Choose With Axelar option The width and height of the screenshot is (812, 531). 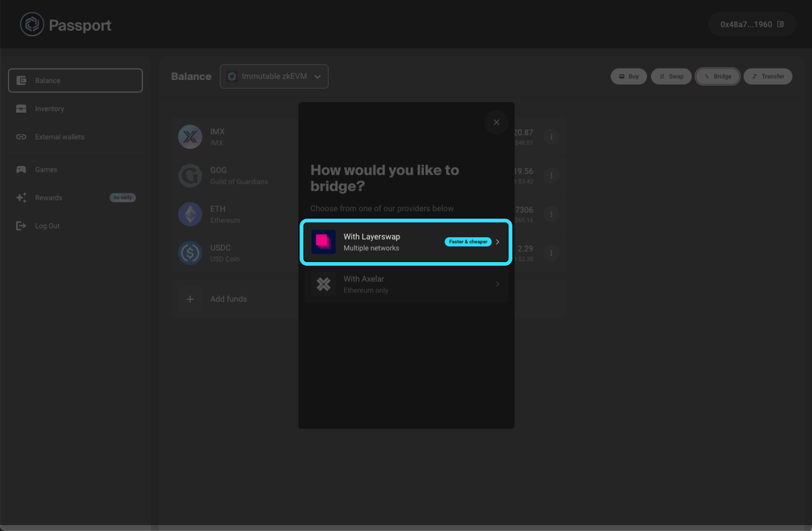pyautogui.click(x=406, y=285)
